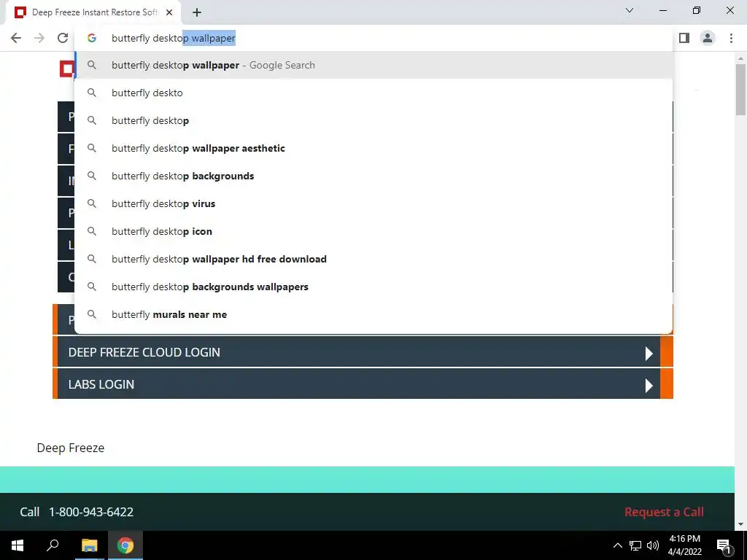Open File Explorer from taskbar
Image resolution: width=747 pixels, height=560 pixels.
tap(89, 545)
